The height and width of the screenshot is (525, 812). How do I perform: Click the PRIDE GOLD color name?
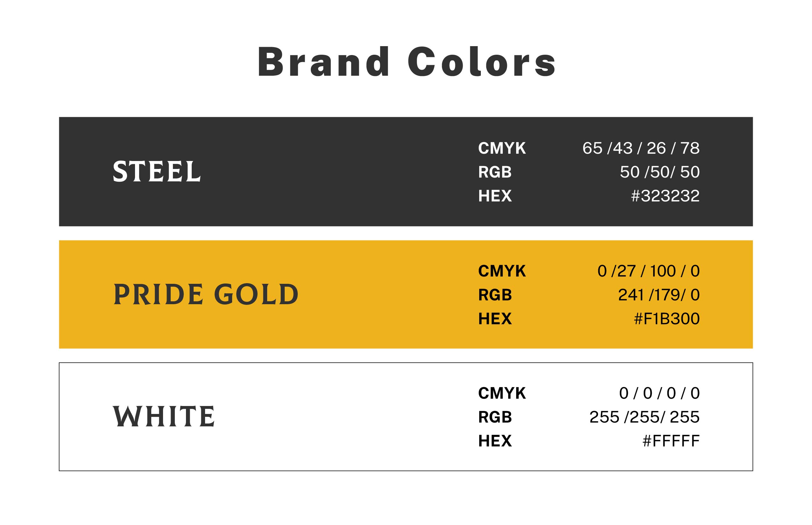click(x=206, y=295)
